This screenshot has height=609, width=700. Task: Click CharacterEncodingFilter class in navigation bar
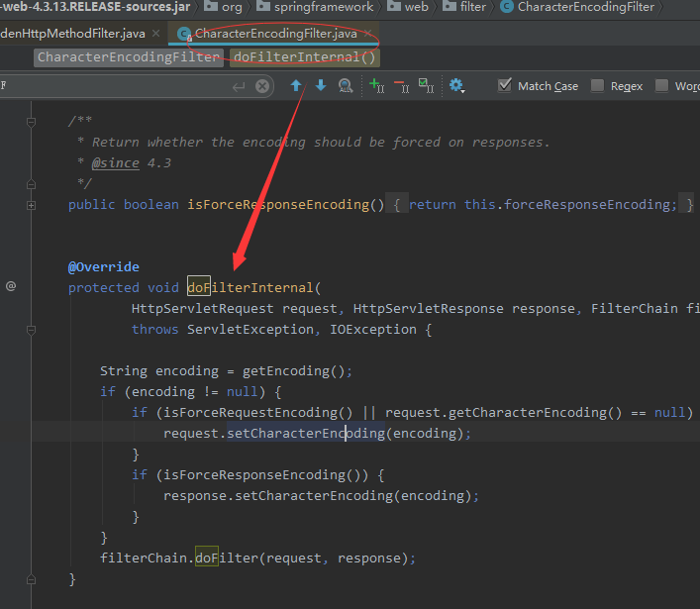point(577,7)
